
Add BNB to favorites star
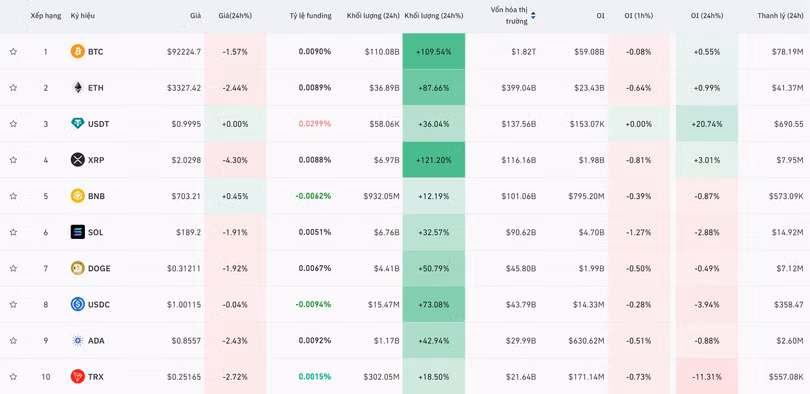pyautogui.click(x=13, y=196)
